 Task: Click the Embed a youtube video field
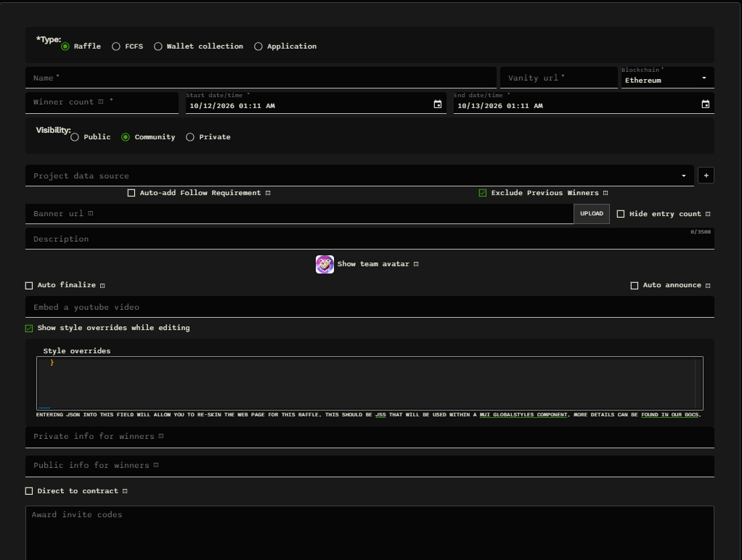coord(370,307)
